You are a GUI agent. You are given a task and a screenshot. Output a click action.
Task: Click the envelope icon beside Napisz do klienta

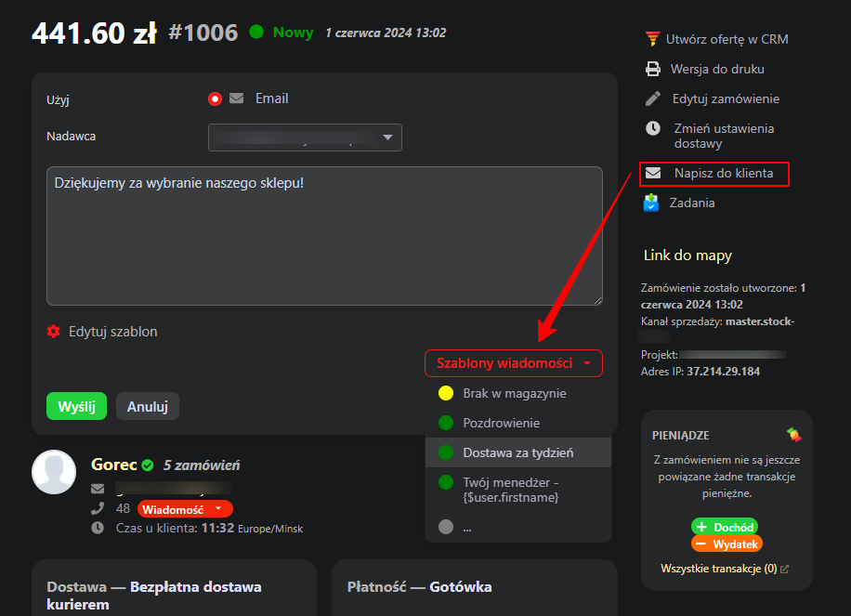pyautogui.click(x=654, y=173)
